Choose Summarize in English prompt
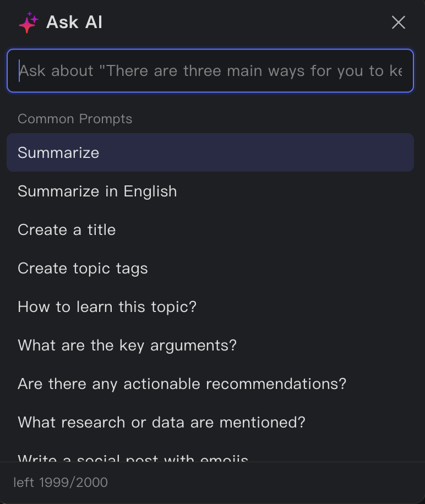425x504 pixels. tap(97, 191)
